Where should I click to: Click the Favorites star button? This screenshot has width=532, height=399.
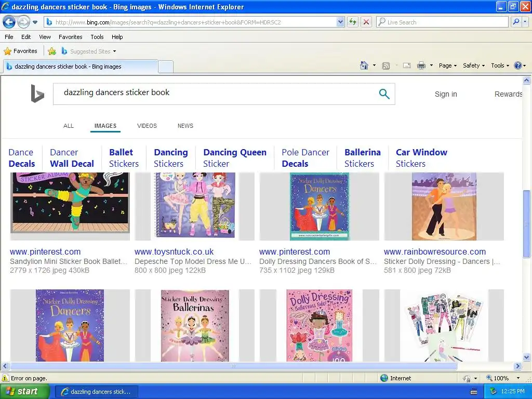point(20,51)
